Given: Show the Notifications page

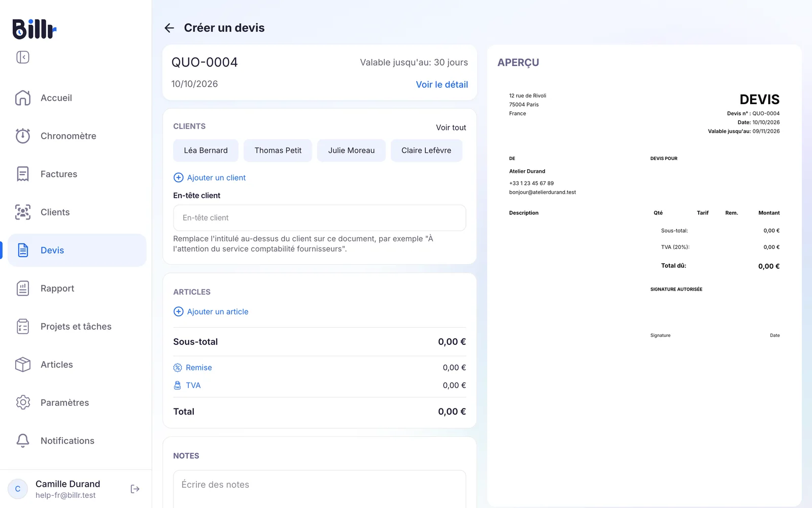Looking at the screenshot, I should [x=77, y=440].
